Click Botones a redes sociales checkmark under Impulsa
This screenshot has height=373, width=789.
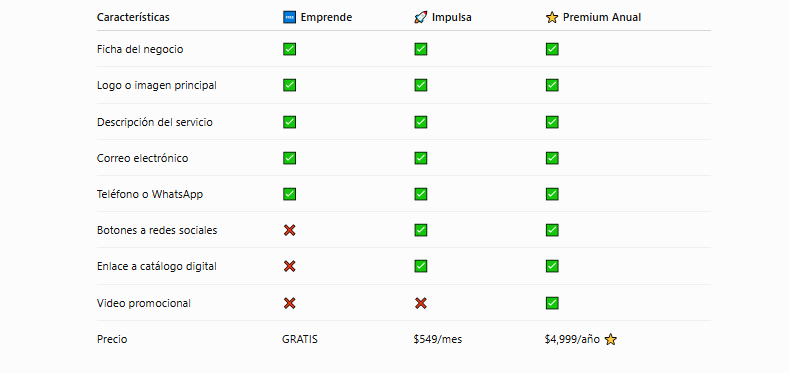pos(421,231)
